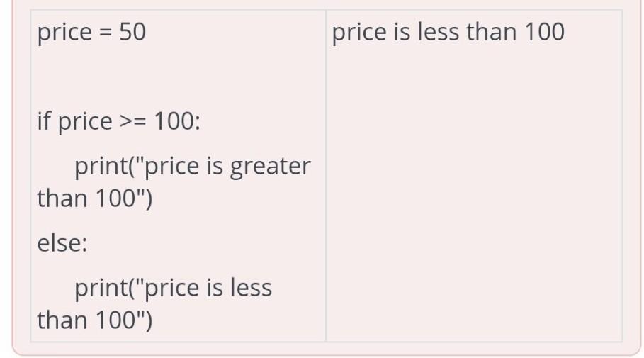This screenshot has height=358, width=644.
Task: Click the last line 'than 100")' in code
Action: 94,320
